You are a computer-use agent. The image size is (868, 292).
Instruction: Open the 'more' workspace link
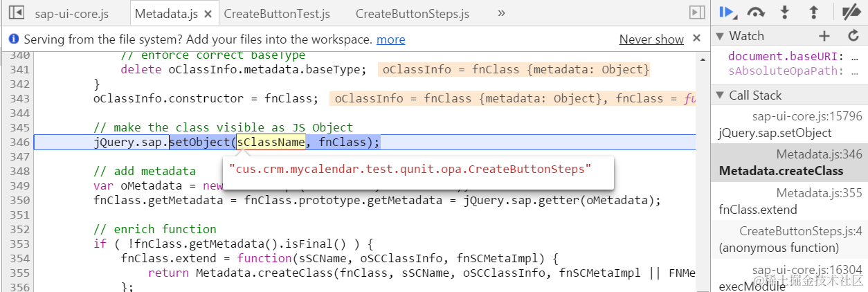point(391,39)
